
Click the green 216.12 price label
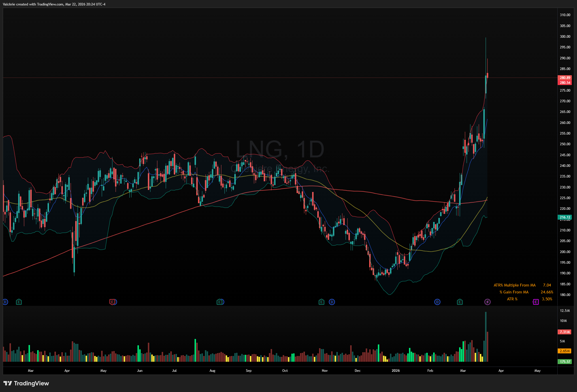[565, 217]
